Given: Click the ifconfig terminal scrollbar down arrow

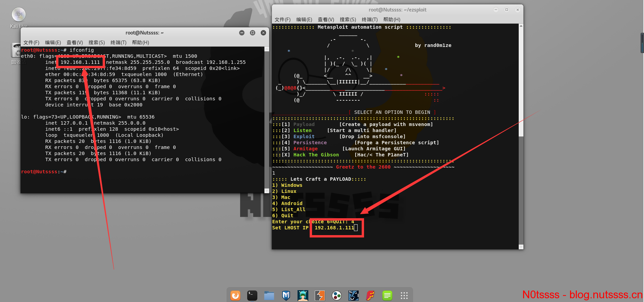Looking at the screenshot, I should (x=267, y=191).
